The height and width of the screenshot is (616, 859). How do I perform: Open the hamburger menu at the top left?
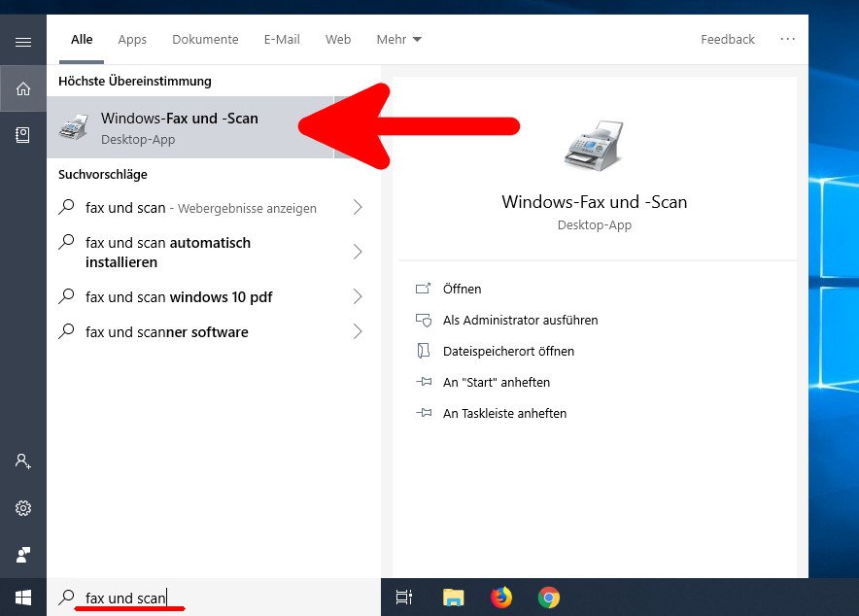click(22, 41)
